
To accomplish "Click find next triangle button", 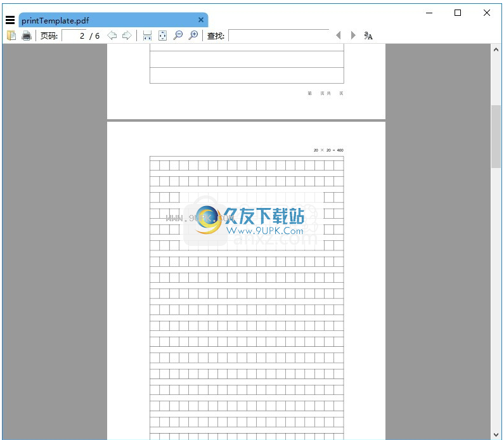I will click(x=353, y=36).
